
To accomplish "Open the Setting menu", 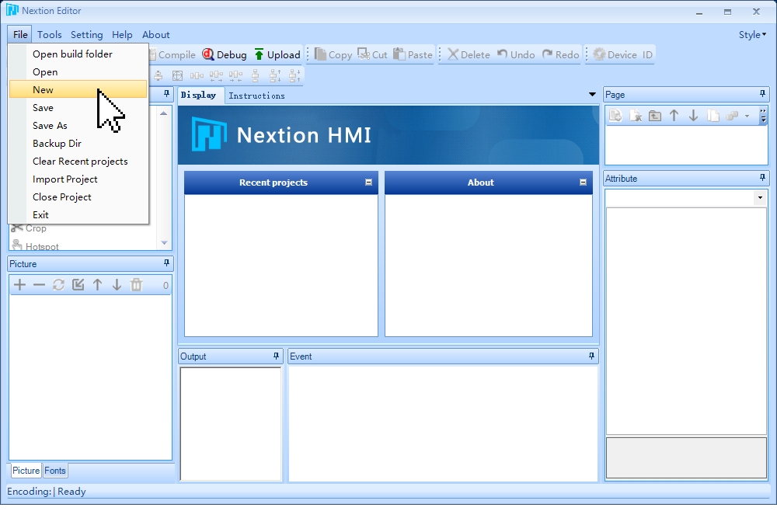I will 87,35.
